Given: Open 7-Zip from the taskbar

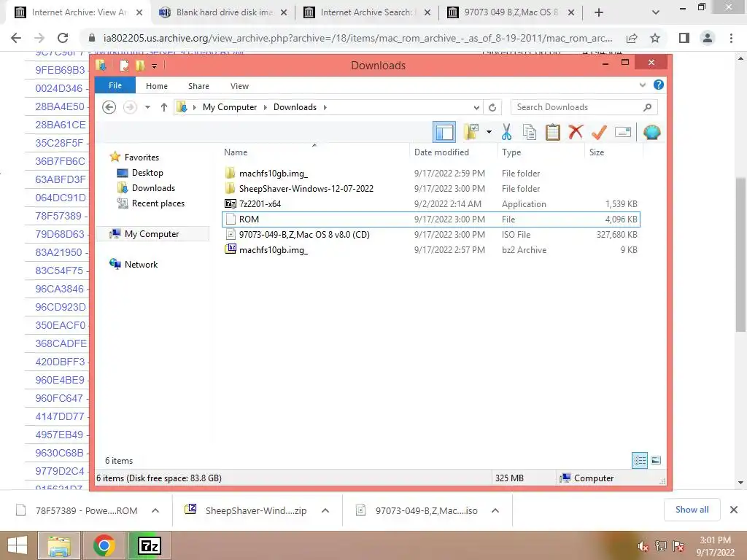Looking at the screenshot, I should pyautogui.click(x=149, y=545).
